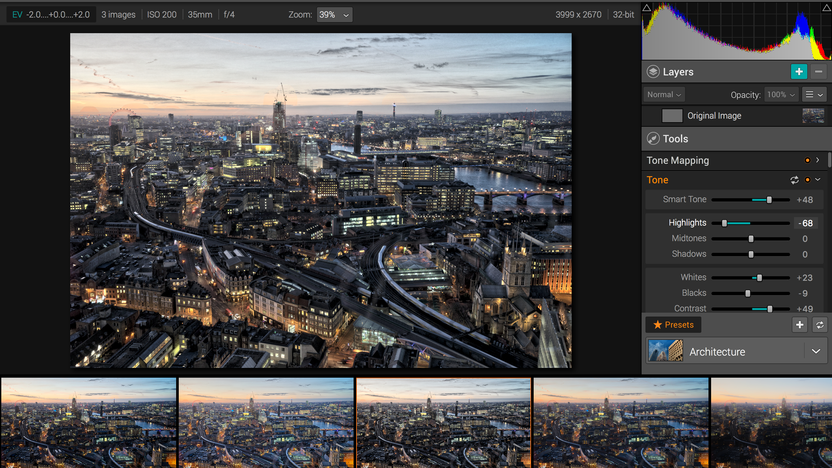832x468 pixels.
Task: Click the Midtones slider handle
Action: click(751, 239)
